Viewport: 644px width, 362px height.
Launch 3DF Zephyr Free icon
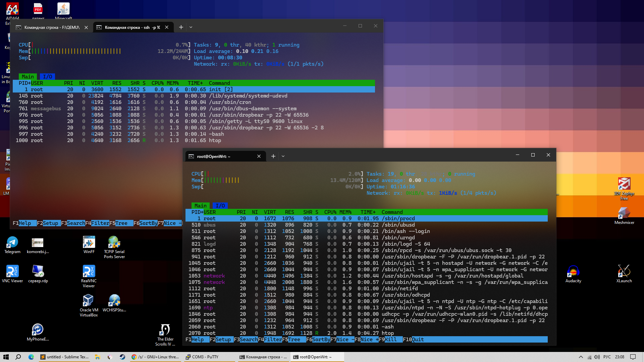(x=624, y=189)
